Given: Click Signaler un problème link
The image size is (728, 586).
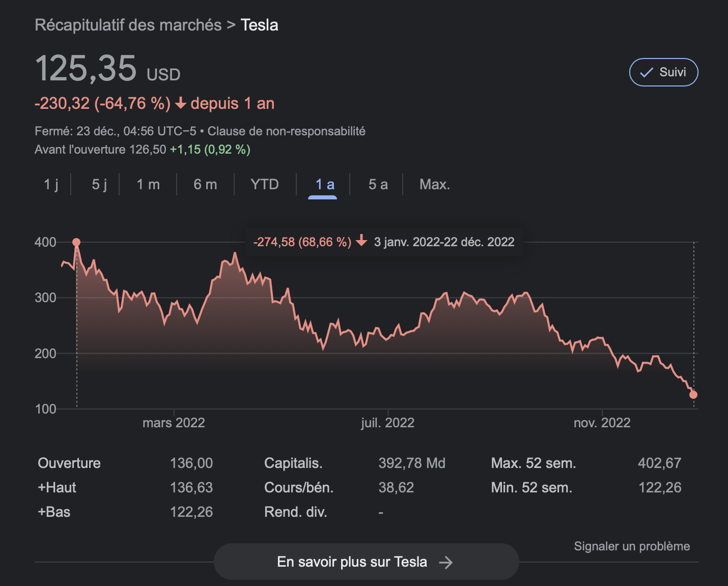Looking at the screenshot, I should pos(632,546).
